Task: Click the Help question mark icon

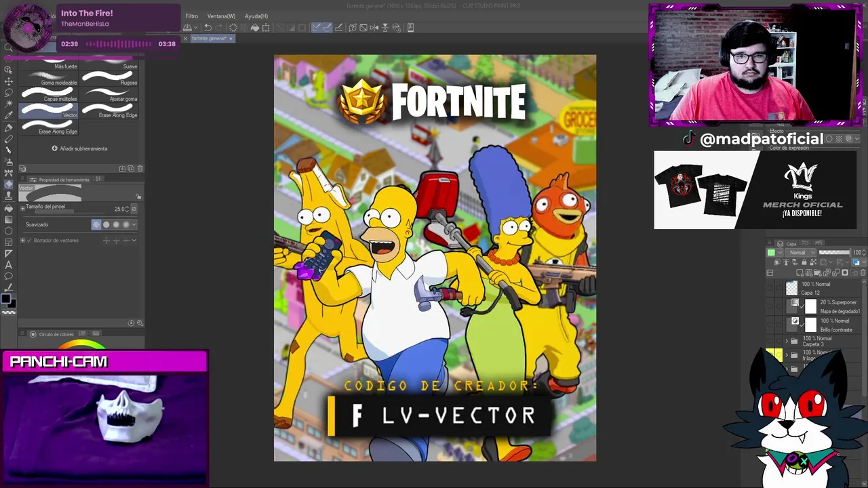Action: point(353,28)
